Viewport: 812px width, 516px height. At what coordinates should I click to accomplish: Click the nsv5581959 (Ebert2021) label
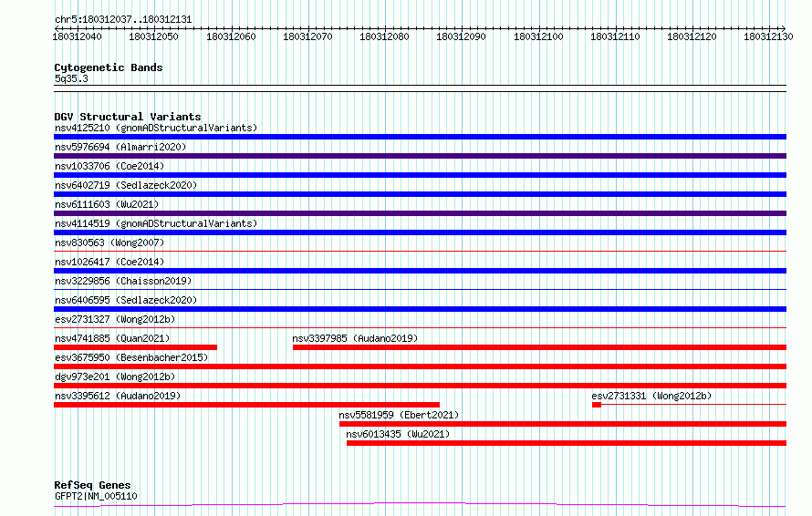click(399, 415)
